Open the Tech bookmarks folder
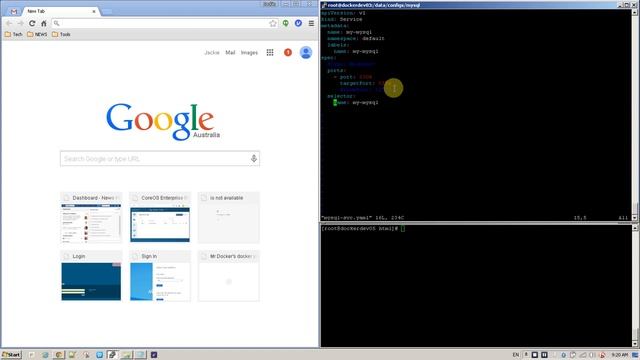 tap(13, 35)
